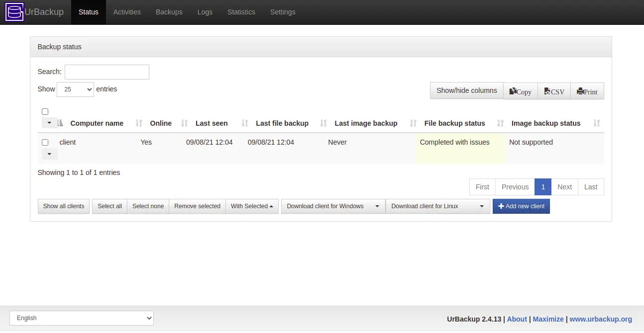The width and height of the screenshot is (644, 333).
Task: Click the Remove selected button
Action: tap(197, 206)
